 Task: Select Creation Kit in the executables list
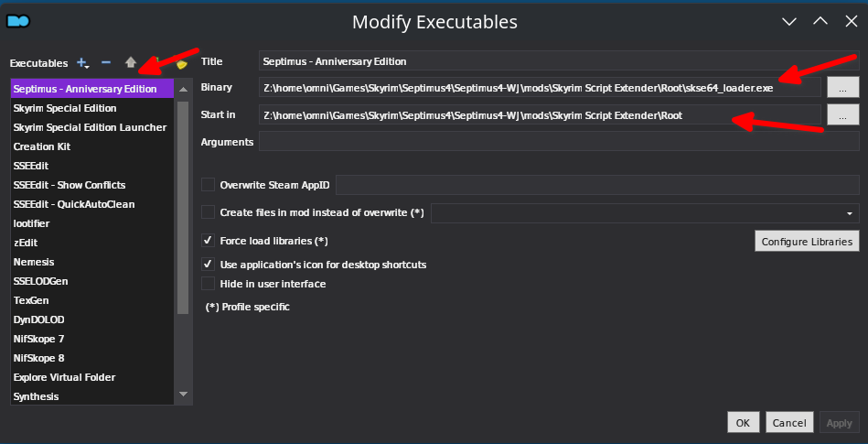pos(42,146)
